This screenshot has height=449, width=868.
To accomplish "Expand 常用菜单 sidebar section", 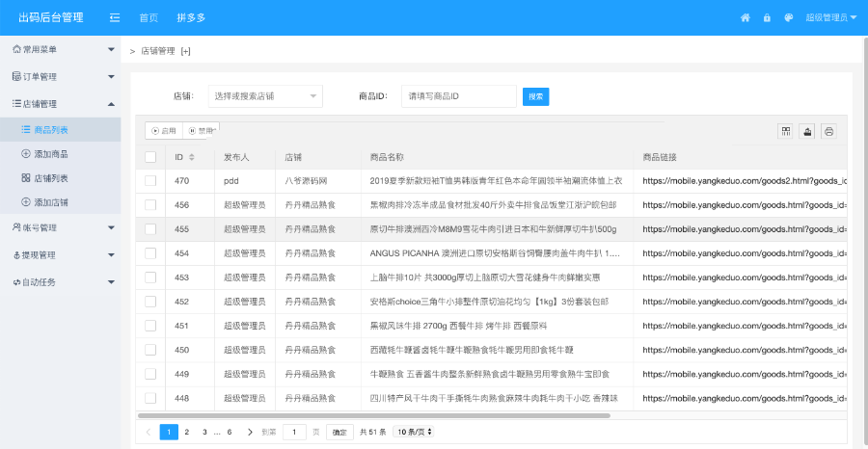I will tap(61, 49).
